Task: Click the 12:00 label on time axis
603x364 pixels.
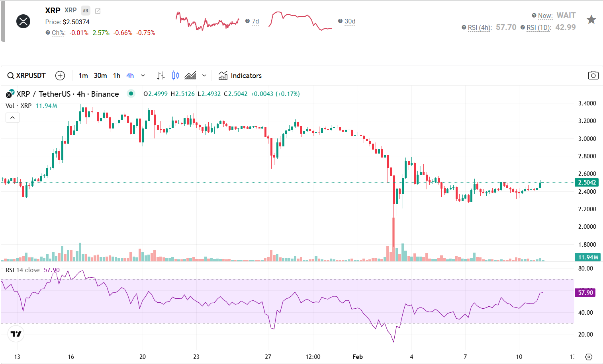Action: click(313, 357)
